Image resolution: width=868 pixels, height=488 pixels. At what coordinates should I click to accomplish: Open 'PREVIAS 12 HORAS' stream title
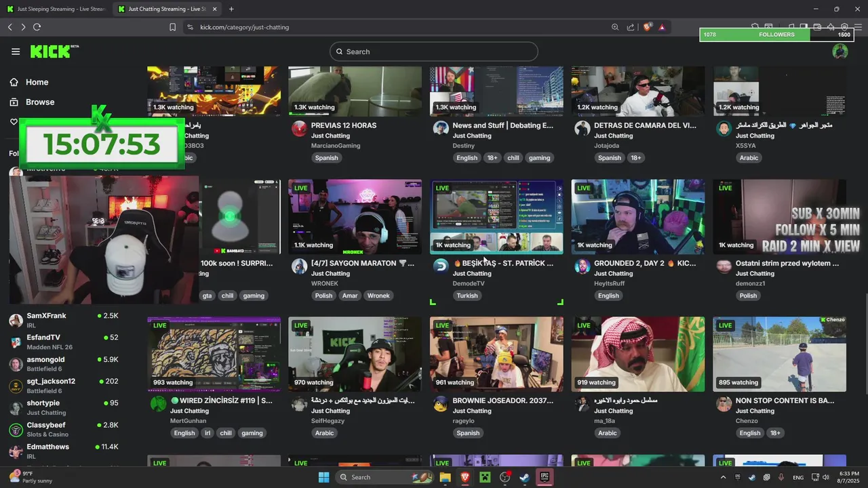pyautogui.click(x=343, y=125)
